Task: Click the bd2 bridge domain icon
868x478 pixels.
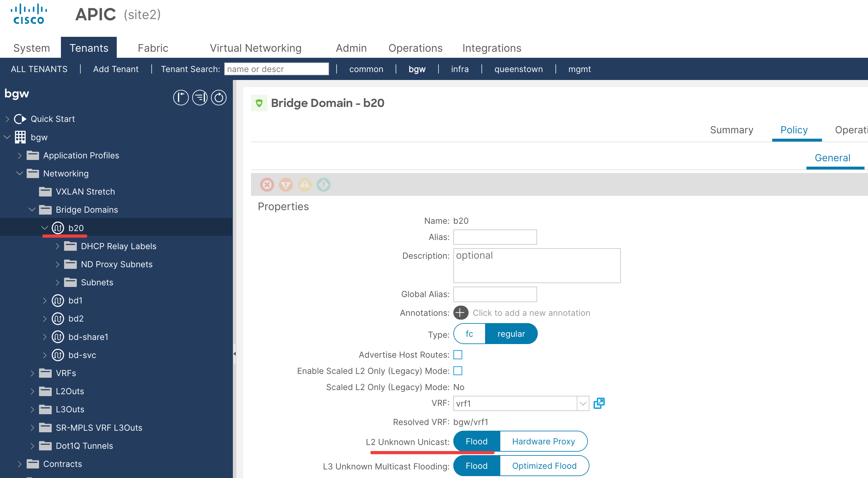Action: [58, 319]
